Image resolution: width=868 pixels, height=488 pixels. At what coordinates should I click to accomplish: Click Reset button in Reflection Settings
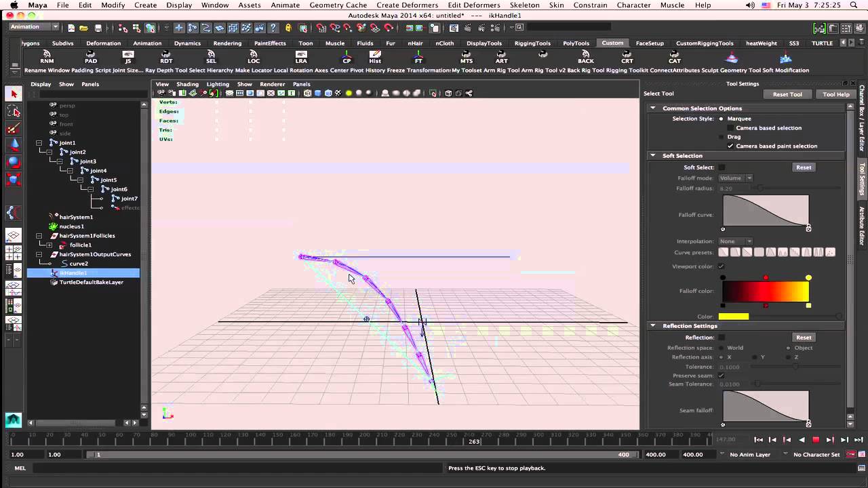(804, 338)
